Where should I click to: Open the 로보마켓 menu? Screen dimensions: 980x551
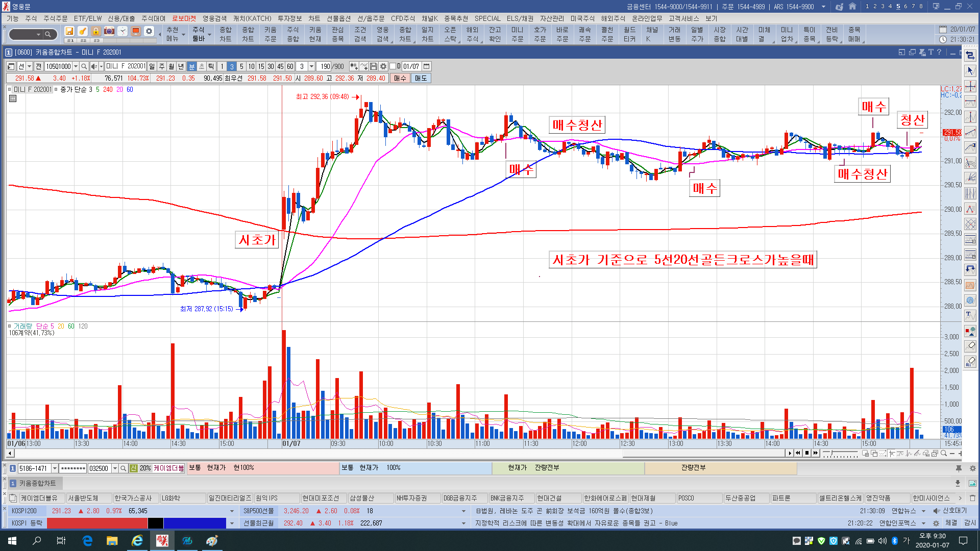(184, 18)
